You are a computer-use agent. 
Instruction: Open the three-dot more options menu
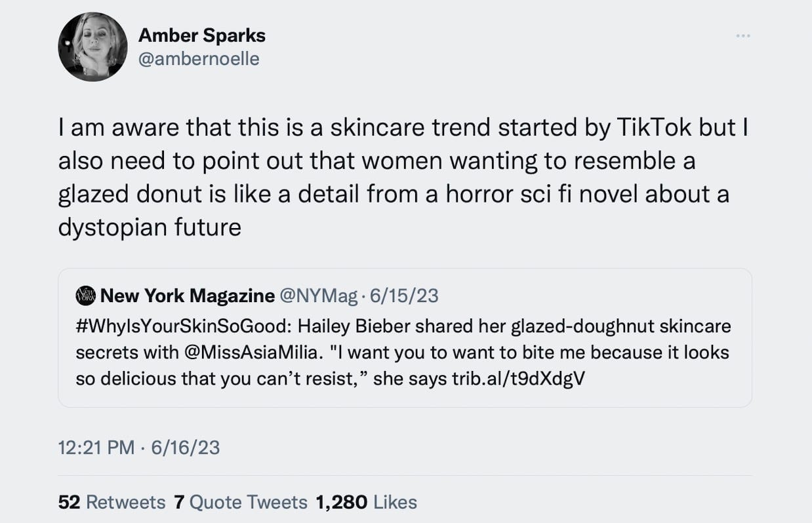(x=742, y=35)
